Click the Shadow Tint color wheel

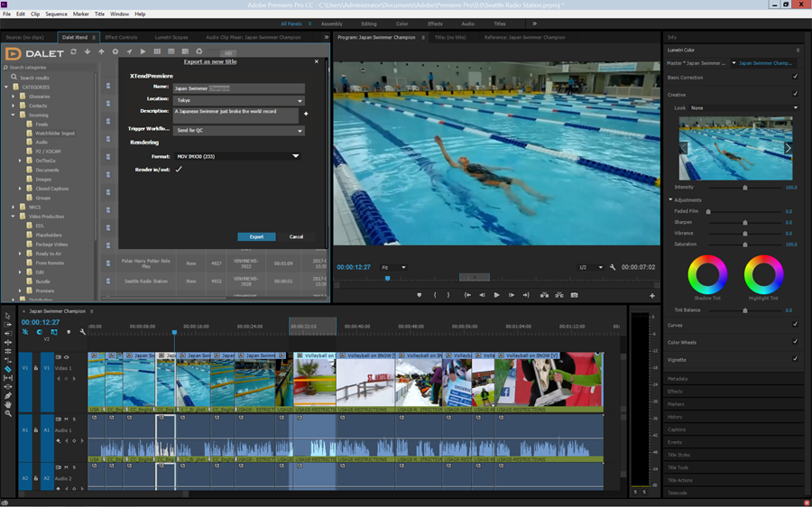tap(707, 274)
